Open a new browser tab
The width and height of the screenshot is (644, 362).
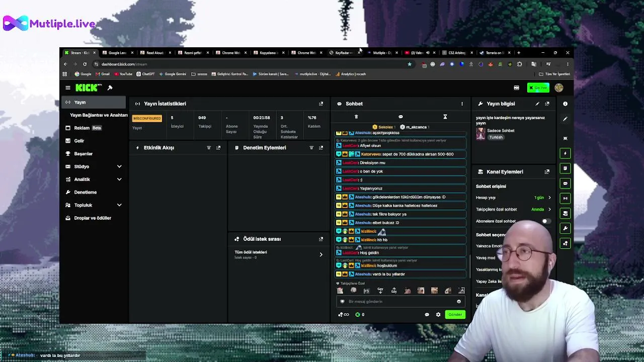pos(519,53)
